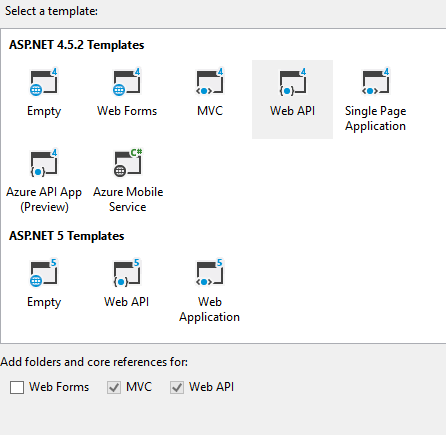Select the ASP.NET 5 Web Application icon

pyautogui.click(x=210, y=273)
